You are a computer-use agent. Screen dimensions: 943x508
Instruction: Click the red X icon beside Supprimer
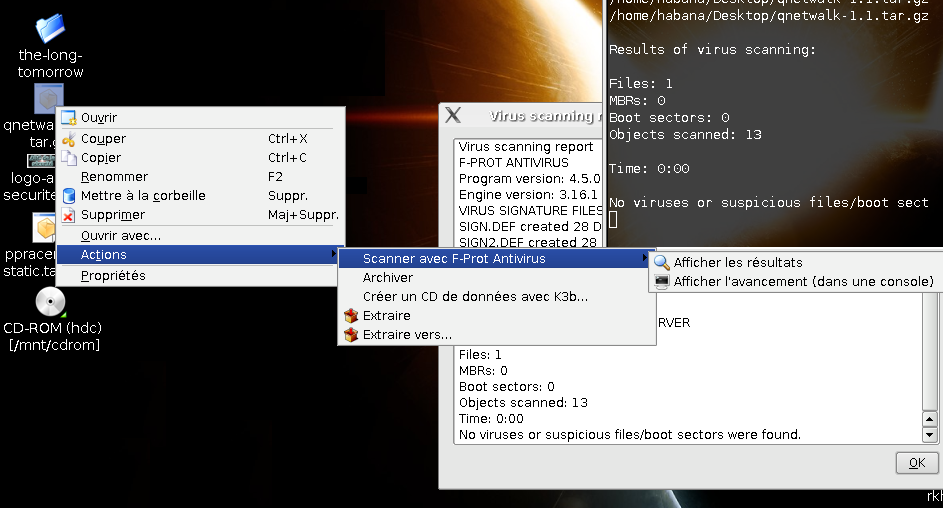69,215
